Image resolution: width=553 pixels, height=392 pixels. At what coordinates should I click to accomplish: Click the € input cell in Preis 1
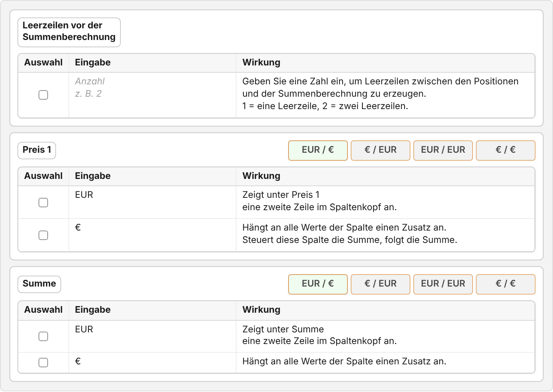click(x=152, y=235)
